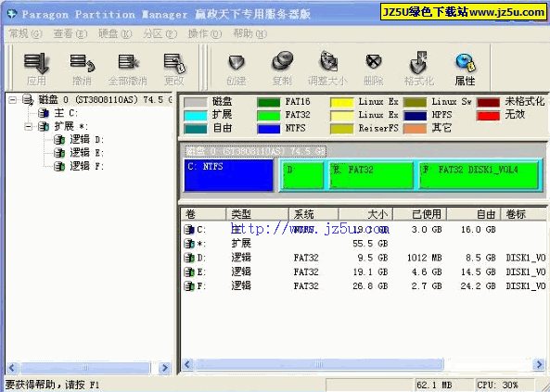Click the 24.2 GB free value
The width and height of the screenshot is (550, 392).
click(478, 286)
